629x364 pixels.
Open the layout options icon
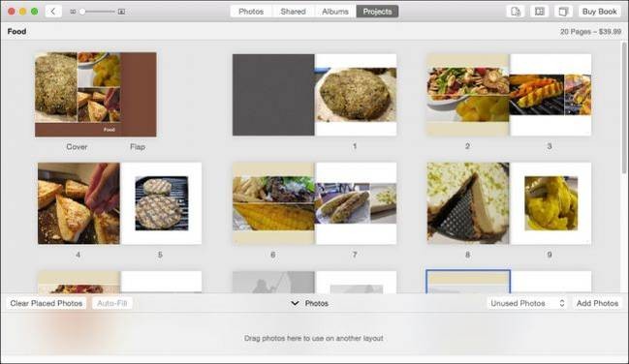pos(540,12)
